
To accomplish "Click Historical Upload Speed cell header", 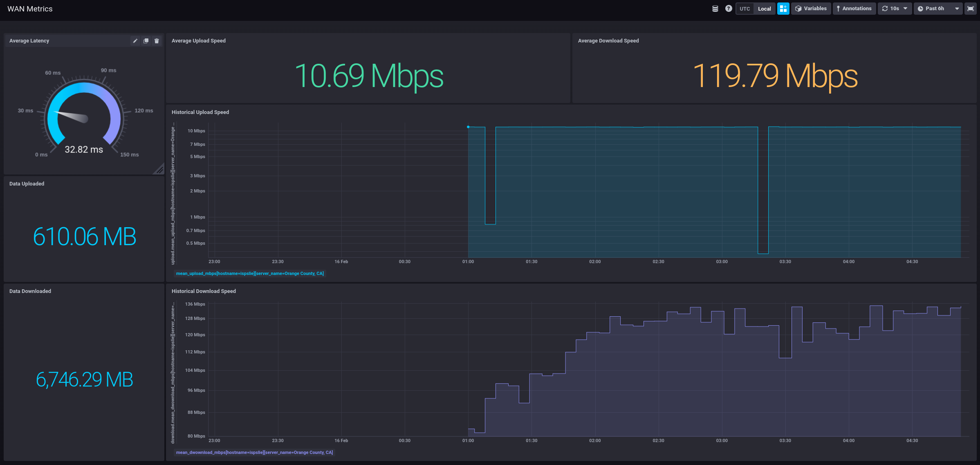I will tap(200, 112).
